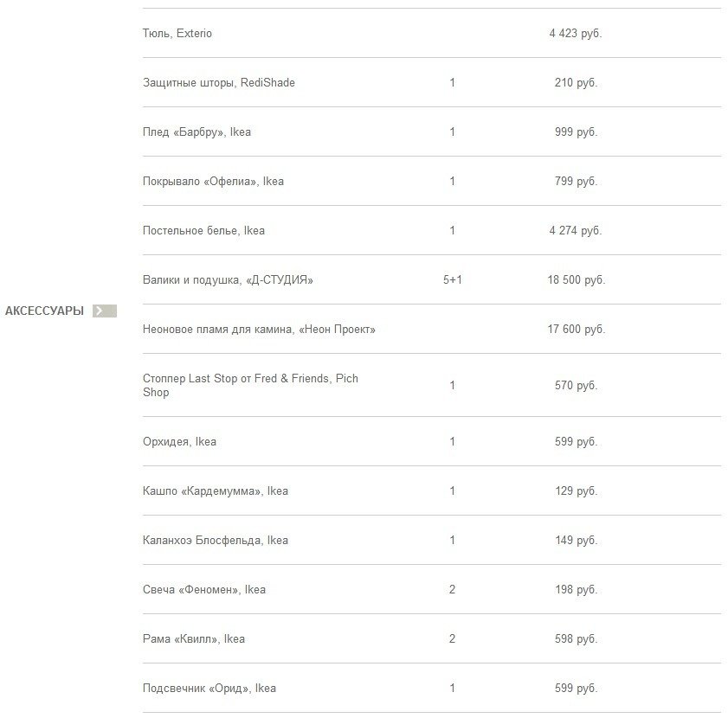The image size is (728, 718).
Task: Open Неоновое пламя для камина item
Action: (259, 330)
